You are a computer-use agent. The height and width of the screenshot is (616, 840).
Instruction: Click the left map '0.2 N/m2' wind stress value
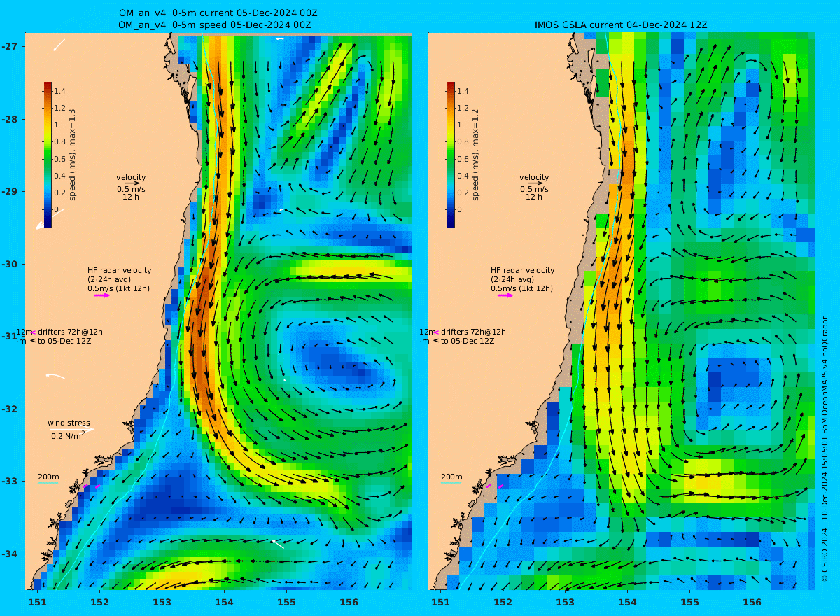click(x=68, y=435)
